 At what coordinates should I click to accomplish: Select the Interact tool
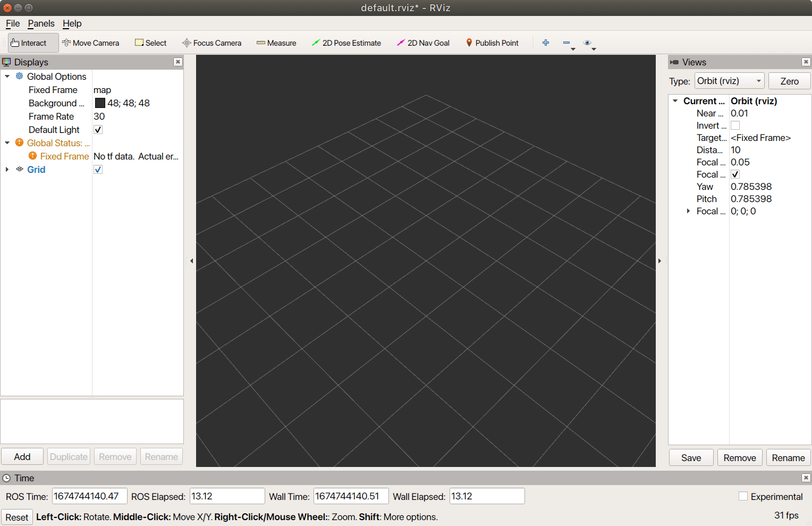click(33, 43)
